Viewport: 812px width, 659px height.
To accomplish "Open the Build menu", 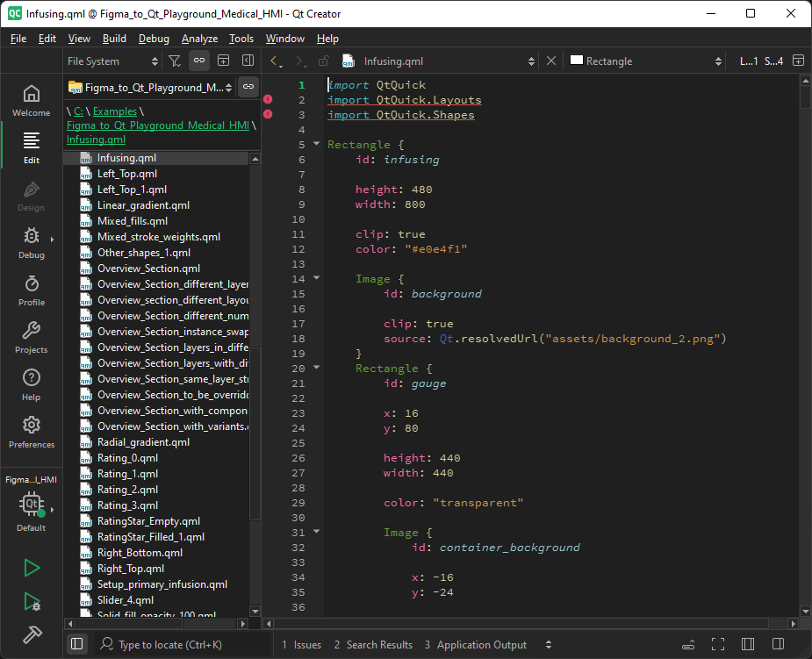I will [114, 39].
